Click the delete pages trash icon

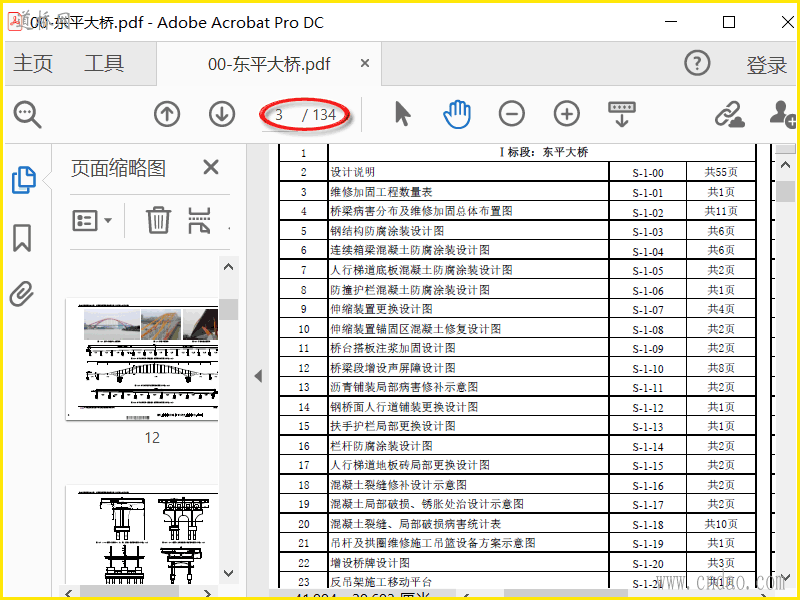[x=158, y=220]
